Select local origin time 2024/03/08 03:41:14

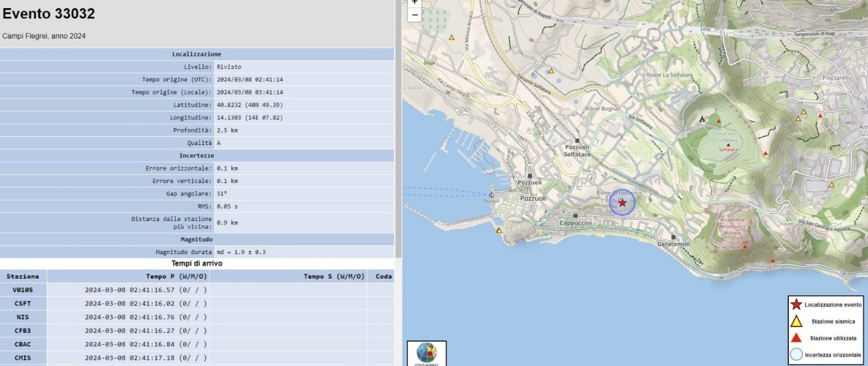[250, 92]
